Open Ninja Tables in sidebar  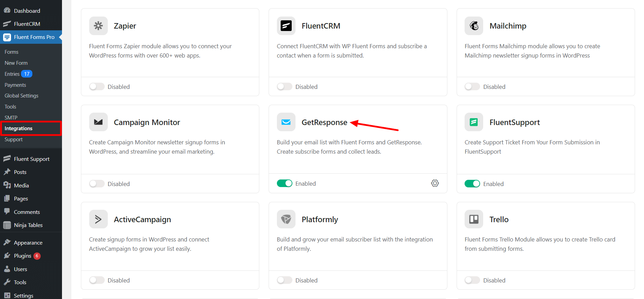click(28, 225)
